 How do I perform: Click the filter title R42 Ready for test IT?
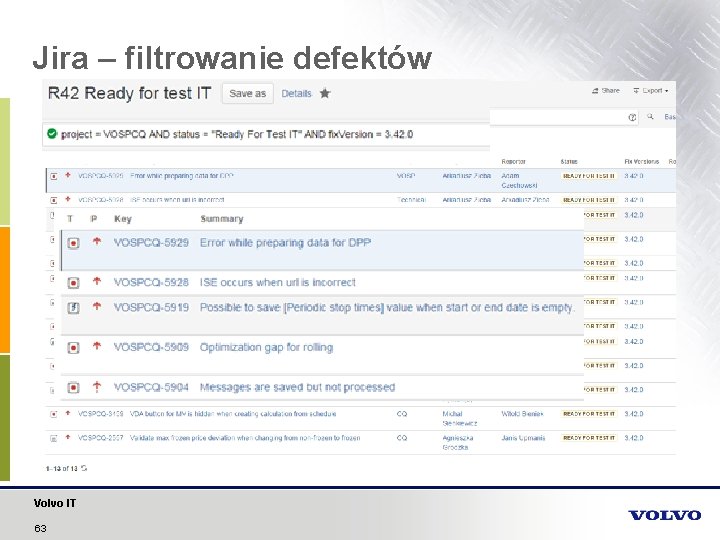pos(129,93)
